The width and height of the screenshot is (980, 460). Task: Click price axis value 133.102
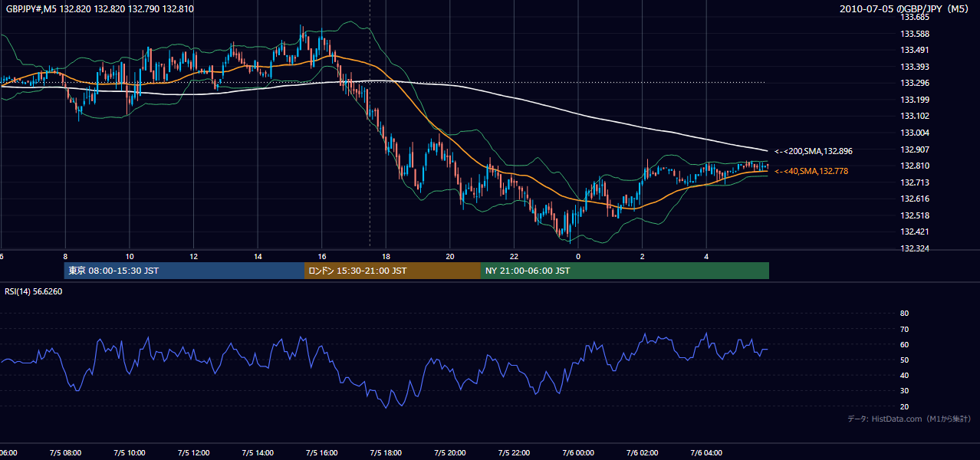point(915,116)
